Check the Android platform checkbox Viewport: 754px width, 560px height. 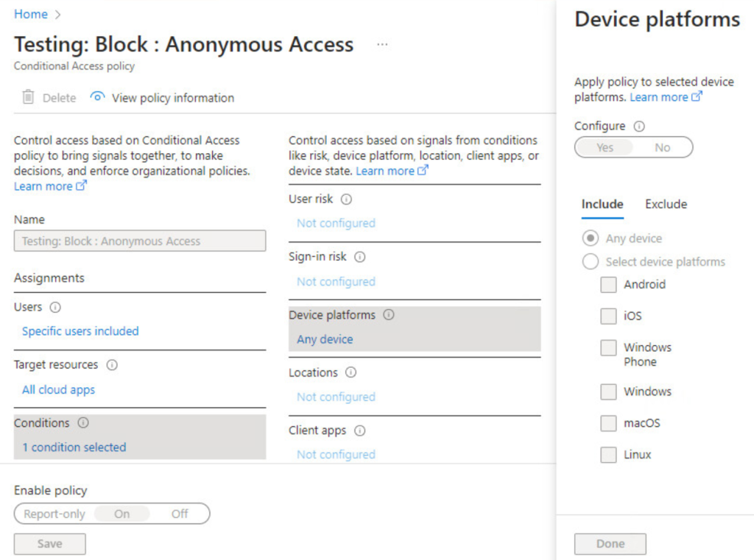[608, 285]
